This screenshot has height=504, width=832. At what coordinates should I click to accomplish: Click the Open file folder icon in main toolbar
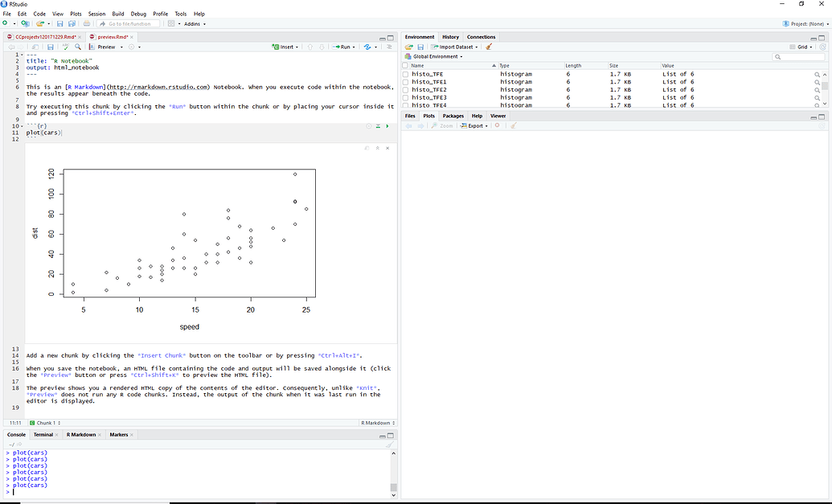coord(40,24)
